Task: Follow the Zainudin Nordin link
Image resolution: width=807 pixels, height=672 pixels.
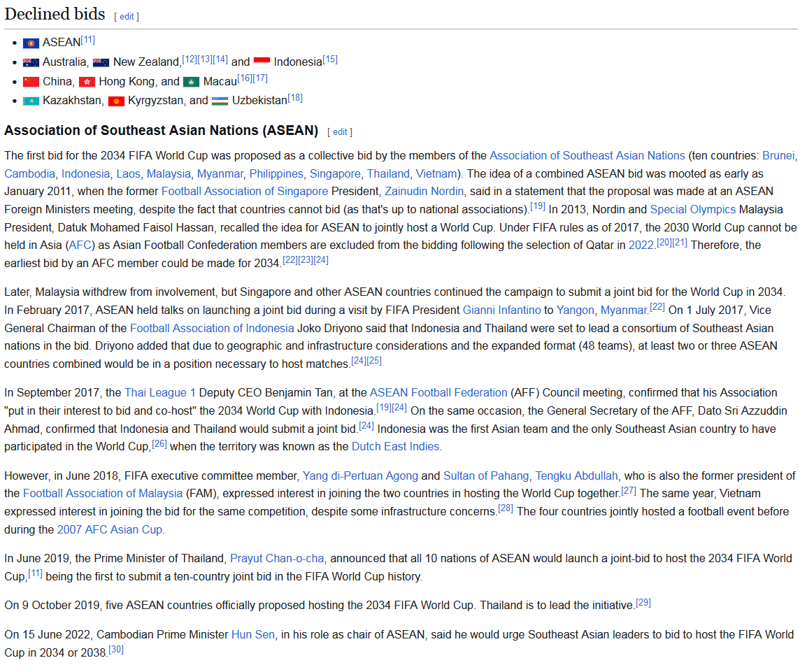Action: point(424,192)
